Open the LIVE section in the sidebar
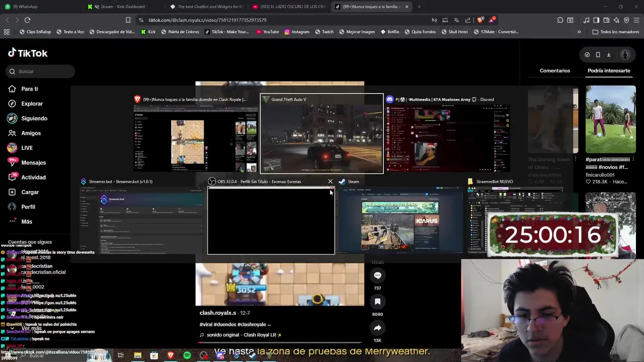The height and width of the screenshot is (362, 644). [x=27, y=148]
